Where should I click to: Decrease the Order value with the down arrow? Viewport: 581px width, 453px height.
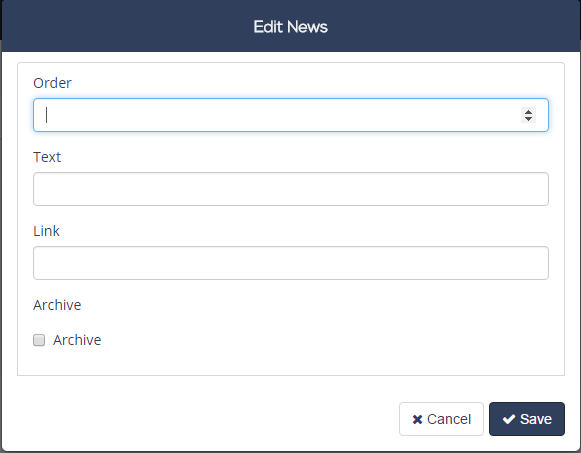[528, 119]
